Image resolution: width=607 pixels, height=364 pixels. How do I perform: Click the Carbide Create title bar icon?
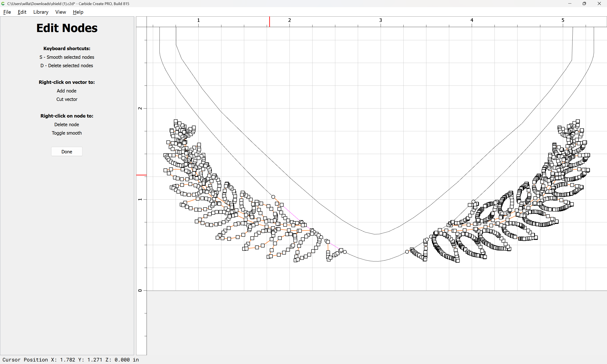[x=3, y=3]
